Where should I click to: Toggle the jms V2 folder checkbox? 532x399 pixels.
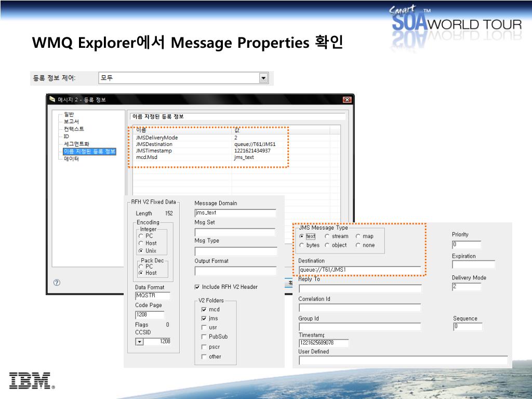(204, 318)
